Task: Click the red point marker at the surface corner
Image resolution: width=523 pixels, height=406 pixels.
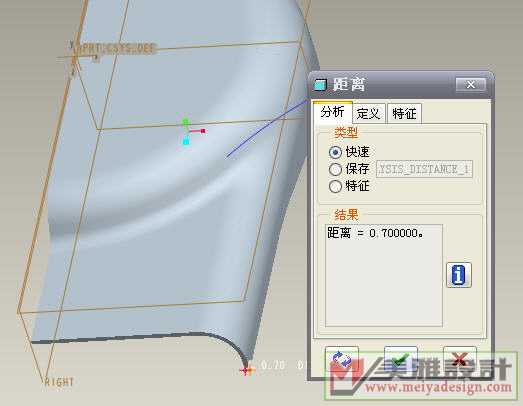Action: pos(246,370)
